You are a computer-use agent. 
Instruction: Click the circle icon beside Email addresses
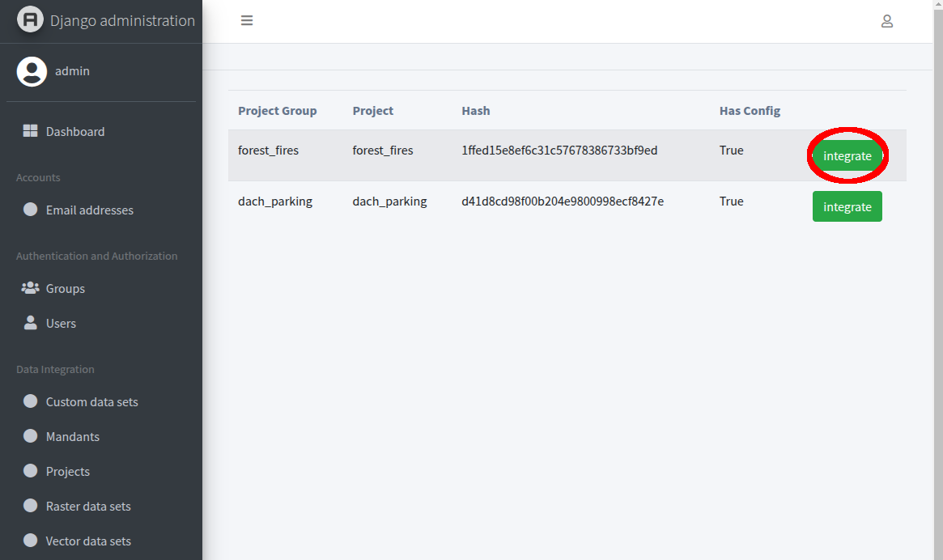[x=30, y=210]
